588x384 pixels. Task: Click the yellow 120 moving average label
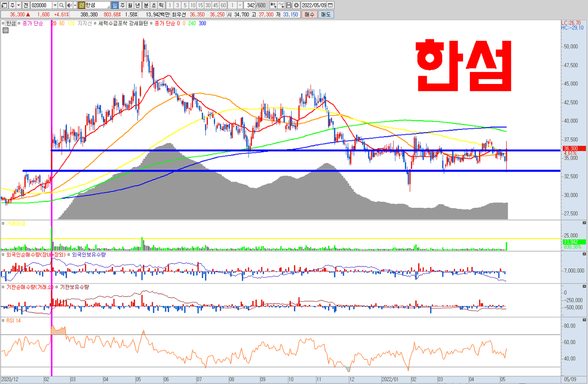pyautogui.click(x=71, y=23)
